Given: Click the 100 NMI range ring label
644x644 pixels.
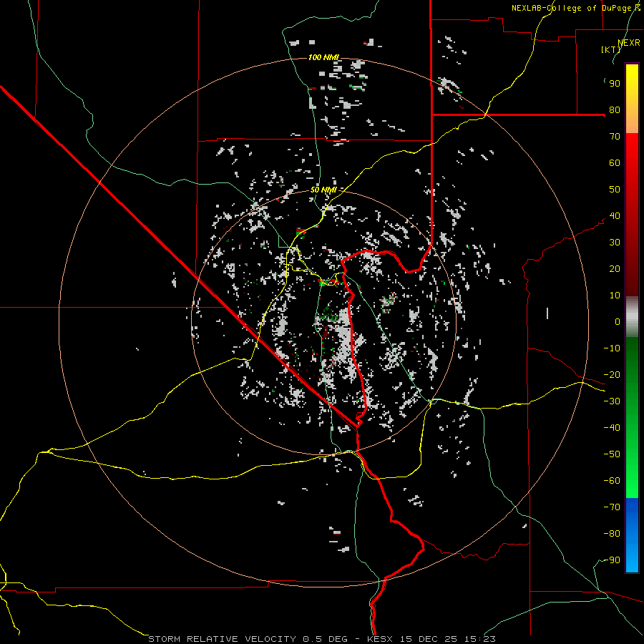Looking at the screenshot, I should (323, 57).
